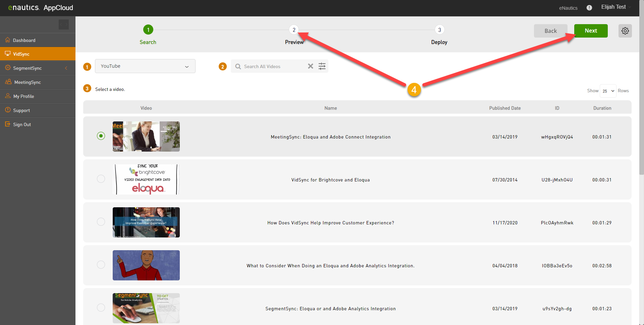Click the VidSync monitor icon

tap(8, 54)
